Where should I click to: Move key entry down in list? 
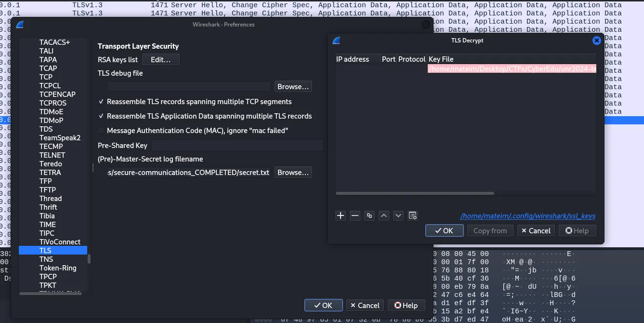point(398,216)
